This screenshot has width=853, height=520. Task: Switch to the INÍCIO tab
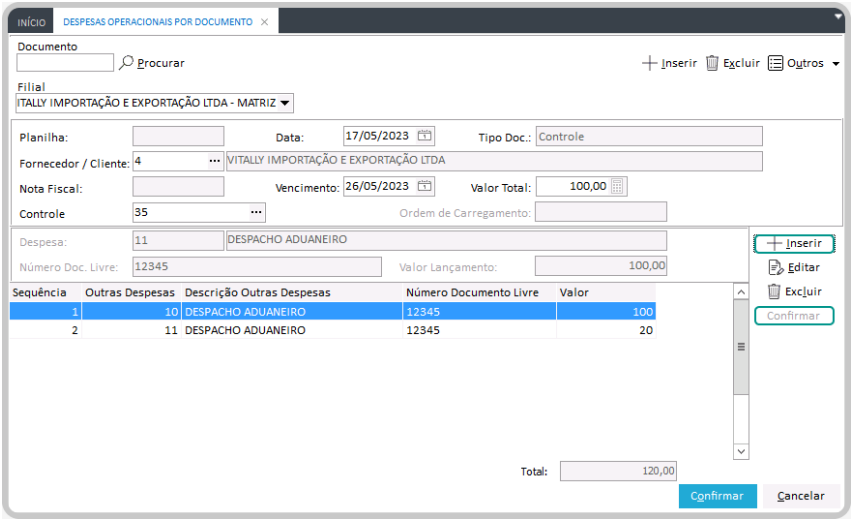(x=32, y=21)
